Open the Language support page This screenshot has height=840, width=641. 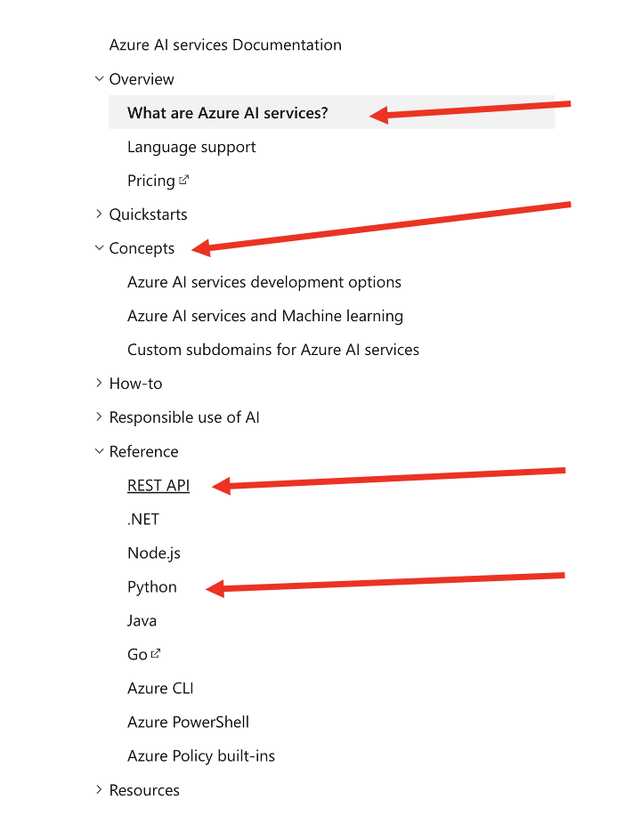[191, 147]
